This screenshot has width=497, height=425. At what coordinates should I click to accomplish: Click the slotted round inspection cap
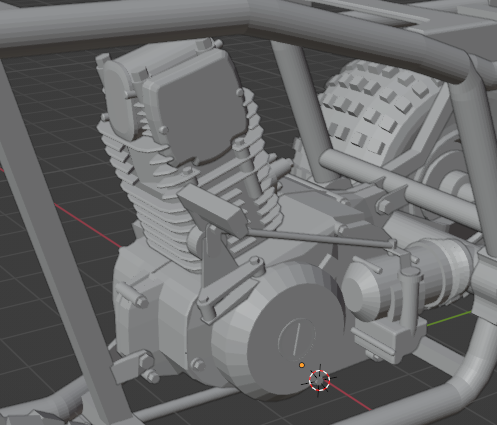click(296, 339)
